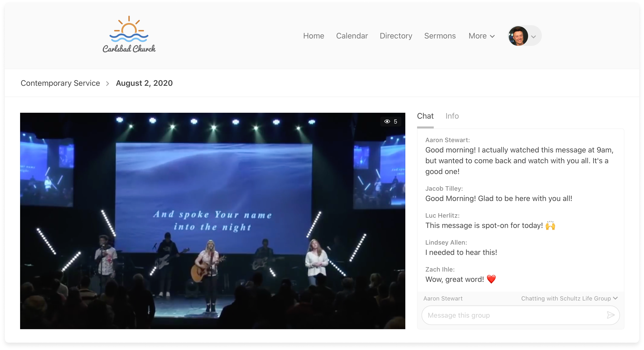Open the Calendar page
The width and height of the screenshot is (644, 350).
point(352,36)
